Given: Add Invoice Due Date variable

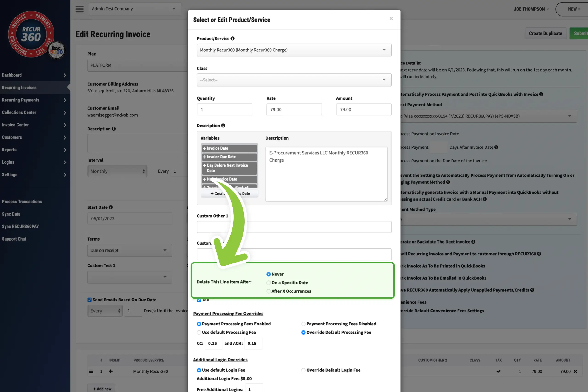Looking at the screenshot, I should coord(229,157).
